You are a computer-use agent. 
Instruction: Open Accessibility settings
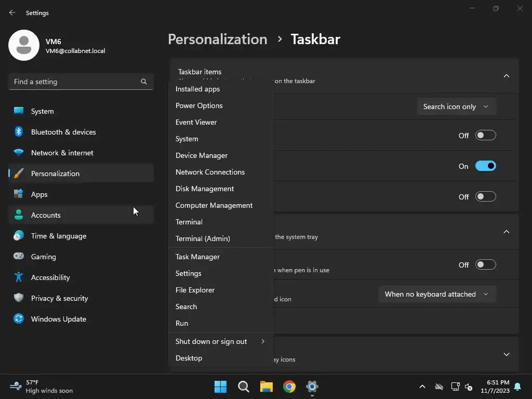coord(81,277)
